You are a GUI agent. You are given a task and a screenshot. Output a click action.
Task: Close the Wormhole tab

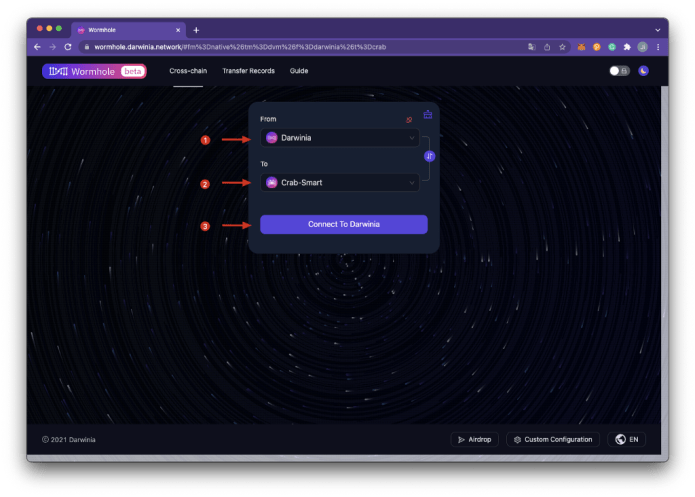pyautogui.click(x=178, y=30)
